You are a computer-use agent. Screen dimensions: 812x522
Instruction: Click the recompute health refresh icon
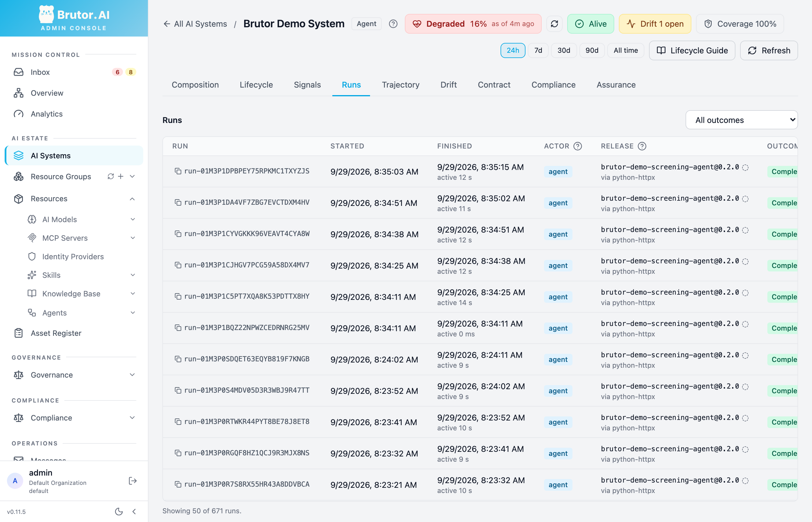coord(554,24)
